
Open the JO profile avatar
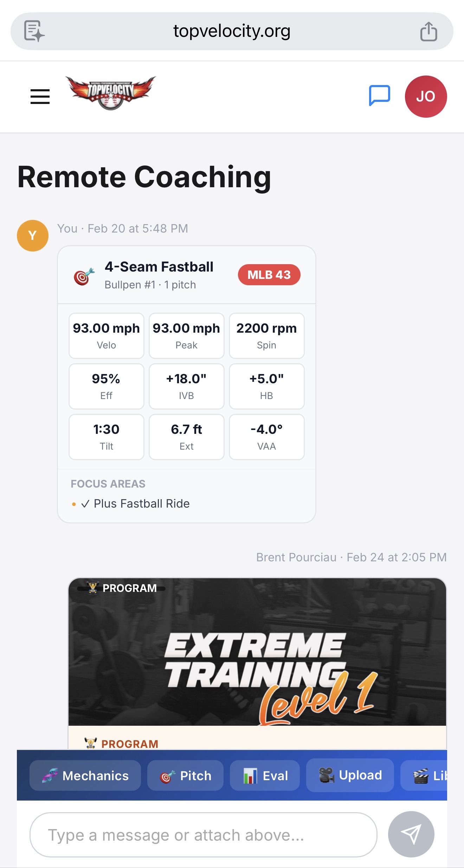tap(426, 97)
